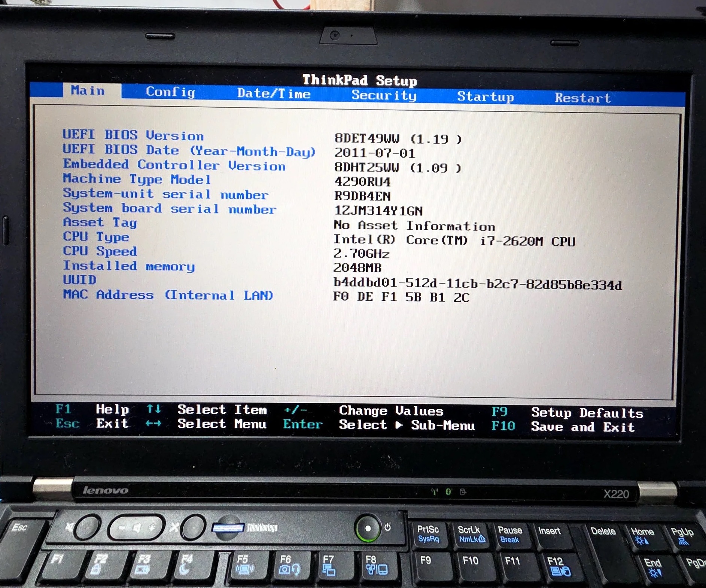The width and height of the screenshot is (706, 588).
Task: Select the MAC Address (Internal LAN) label
Action: 168,295
